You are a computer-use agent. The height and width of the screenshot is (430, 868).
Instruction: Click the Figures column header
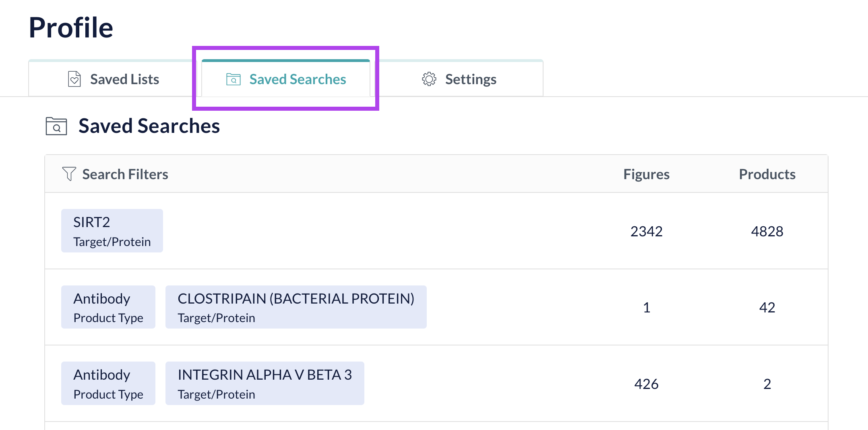coord(646,174)
